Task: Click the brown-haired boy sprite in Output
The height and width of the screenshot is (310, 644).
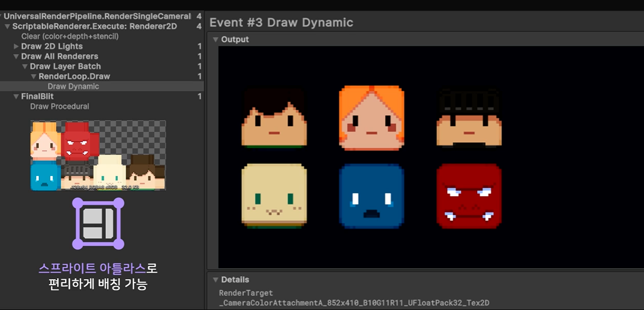Action: 274,118
